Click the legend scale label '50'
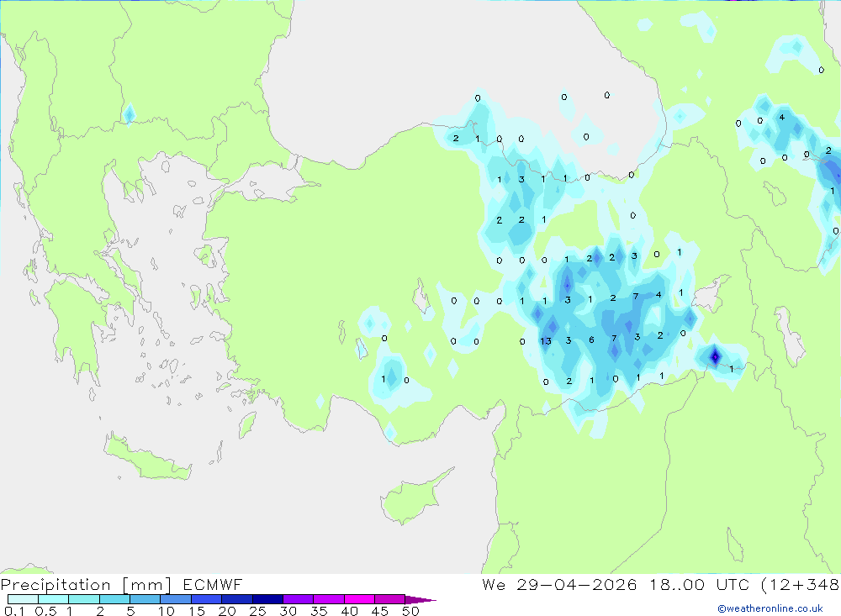This screenshot has height=616, width=841. point(410,611)
